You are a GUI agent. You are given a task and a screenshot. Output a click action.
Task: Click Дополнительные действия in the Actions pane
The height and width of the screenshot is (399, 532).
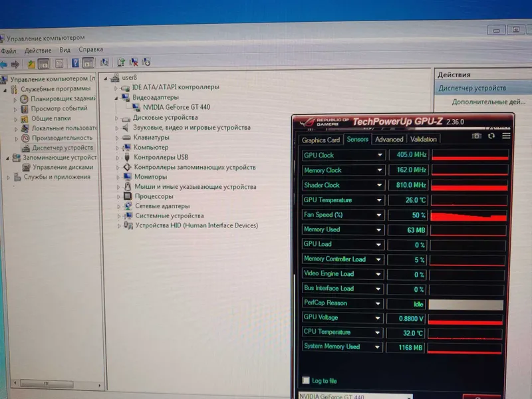(x=488, y=102)
